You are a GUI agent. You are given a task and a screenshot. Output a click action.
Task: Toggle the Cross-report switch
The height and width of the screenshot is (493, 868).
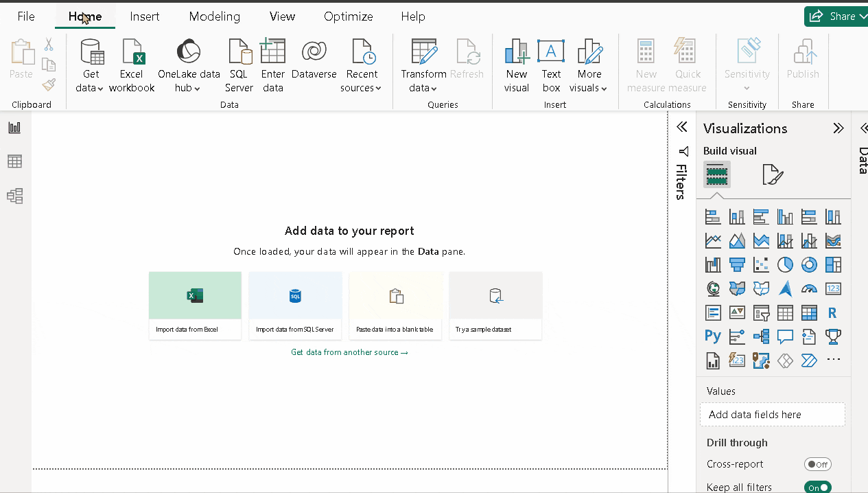817,464
